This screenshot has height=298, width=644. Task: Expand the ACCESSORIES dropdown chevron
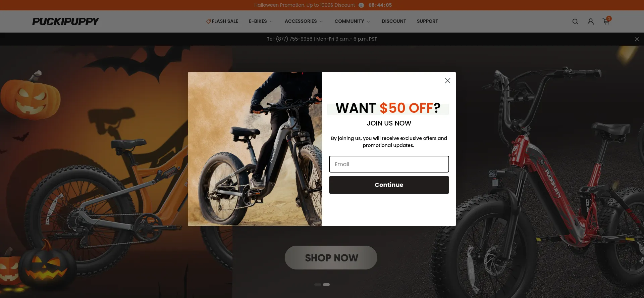click(321, 21)
